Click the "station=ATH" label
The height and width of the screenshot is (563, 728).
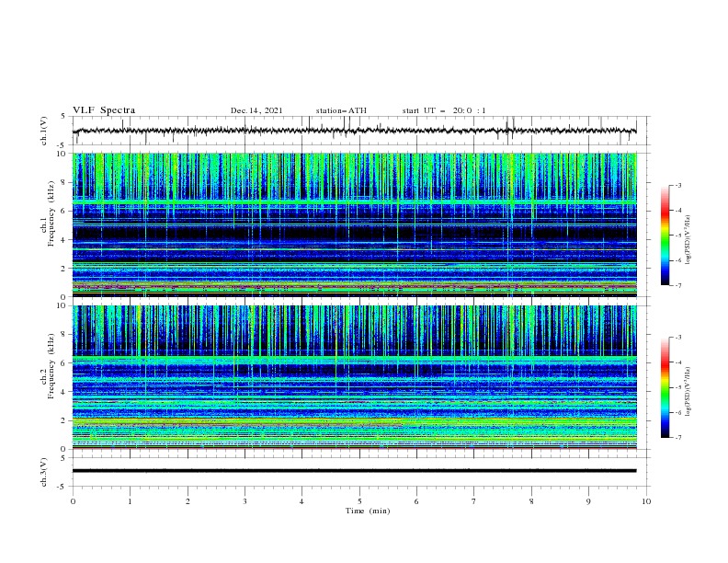(341, 110)
